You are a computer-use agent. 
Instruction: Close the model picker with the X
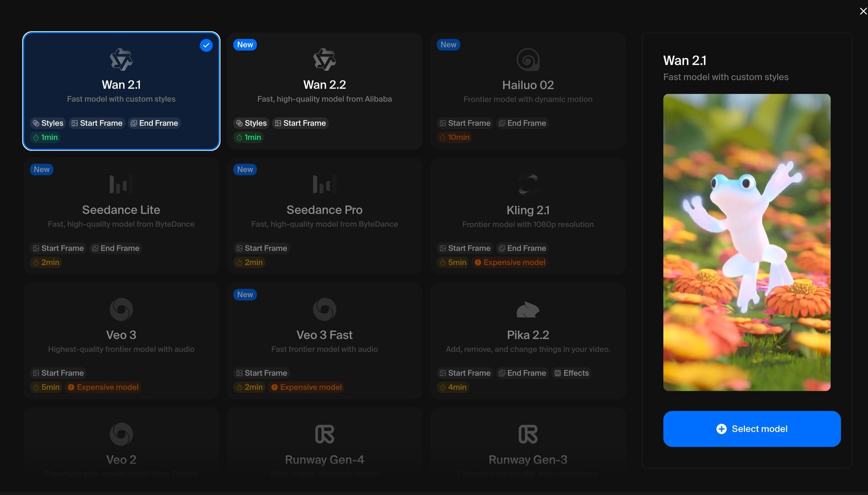[x=863, y=11]
